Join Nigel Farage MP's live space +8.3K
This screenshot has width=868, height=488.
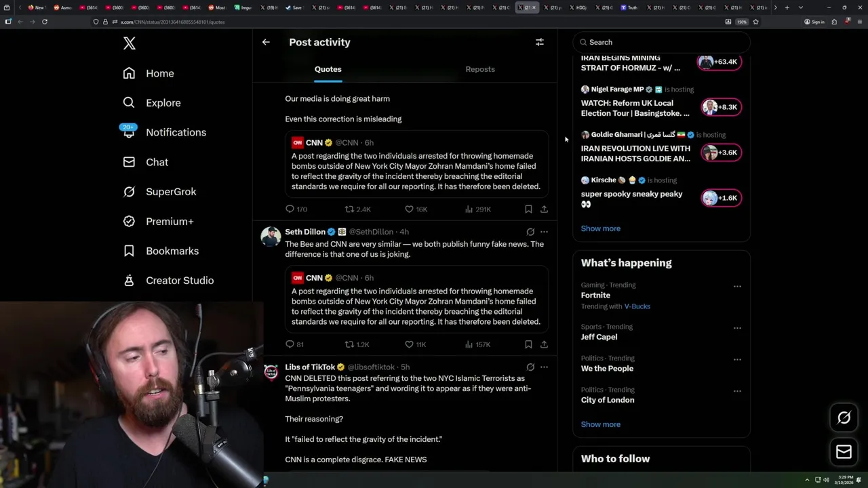[720, 107]
